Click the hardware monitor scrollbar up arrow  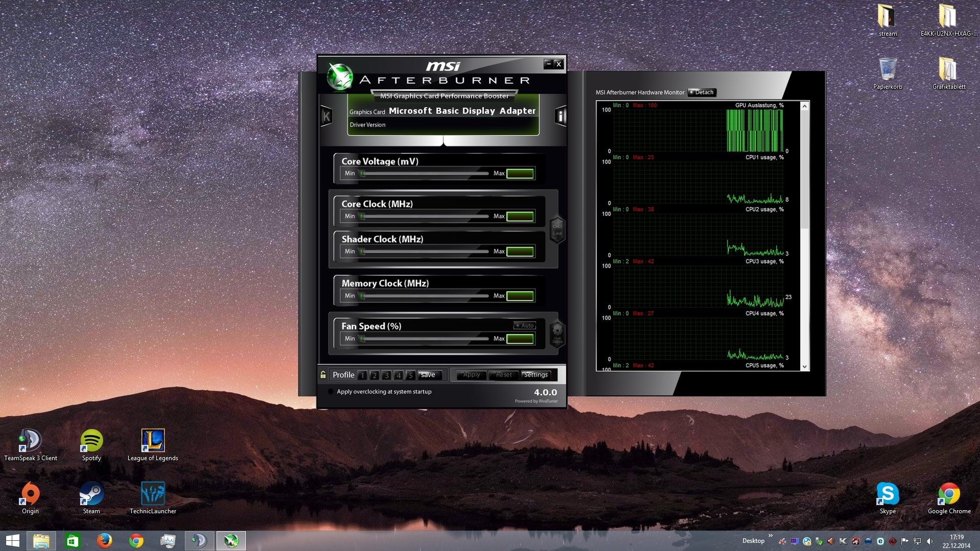tap(804, 106)
